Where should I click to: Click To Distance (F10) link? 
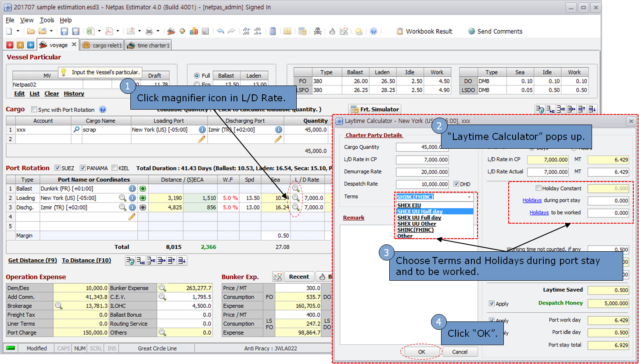coord(86,261)
